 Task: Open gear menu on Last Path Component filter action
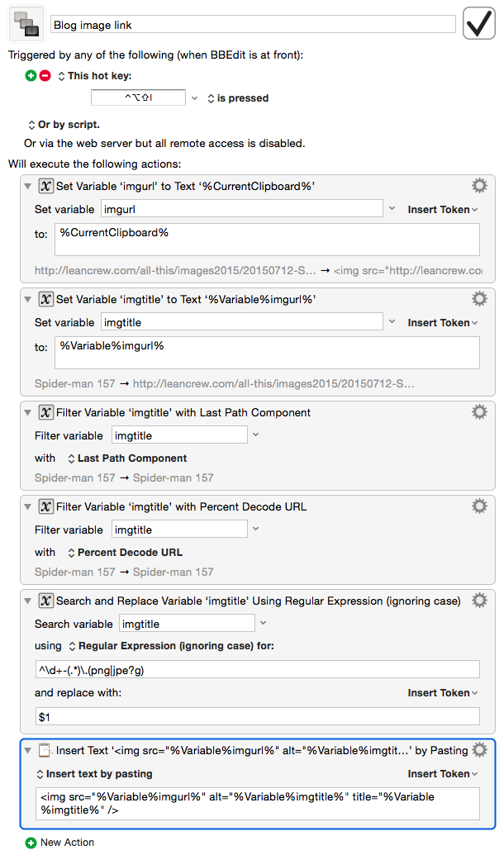[x=479, y=411]
